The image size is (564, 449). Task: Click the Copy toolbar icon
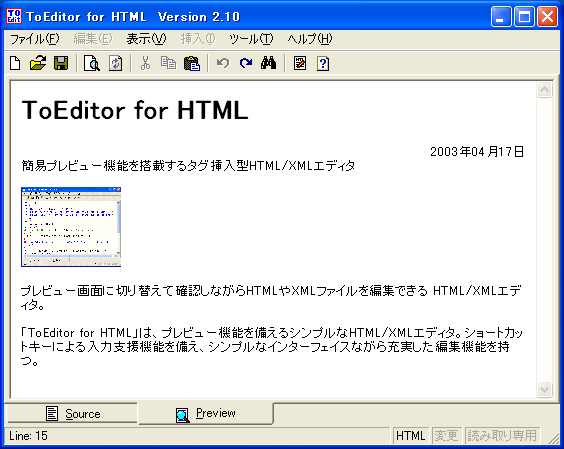point(168,63)
